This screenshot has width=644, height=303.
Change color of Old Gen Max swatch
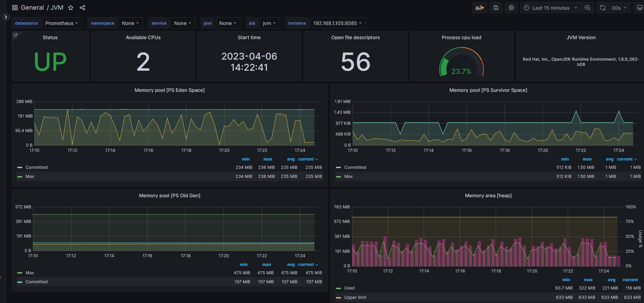[20, 273]
